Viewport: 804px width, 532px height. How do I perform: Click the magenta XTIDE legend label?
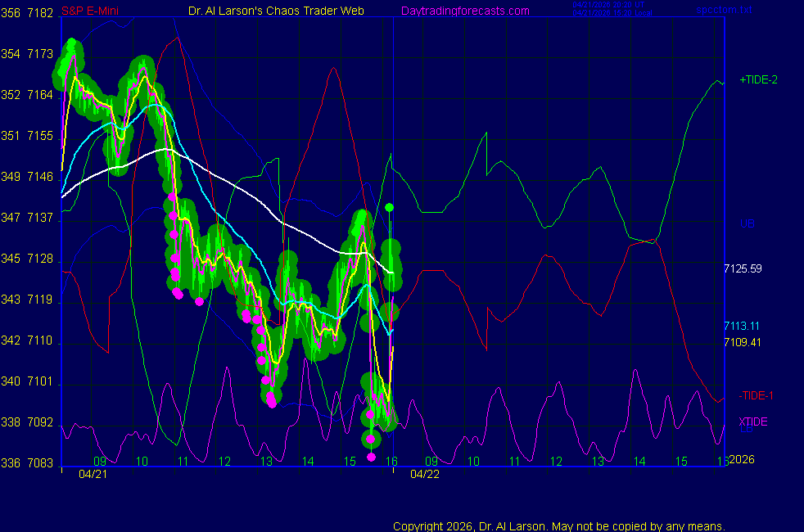point(753,422)
